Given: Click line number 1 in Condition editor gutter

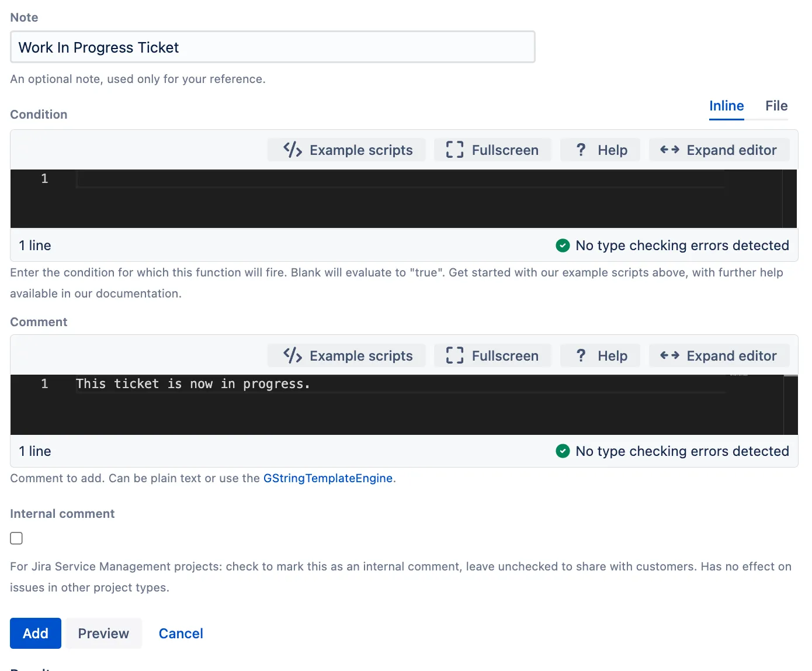Looking at the screenshot, I should [x=44, y=179].
